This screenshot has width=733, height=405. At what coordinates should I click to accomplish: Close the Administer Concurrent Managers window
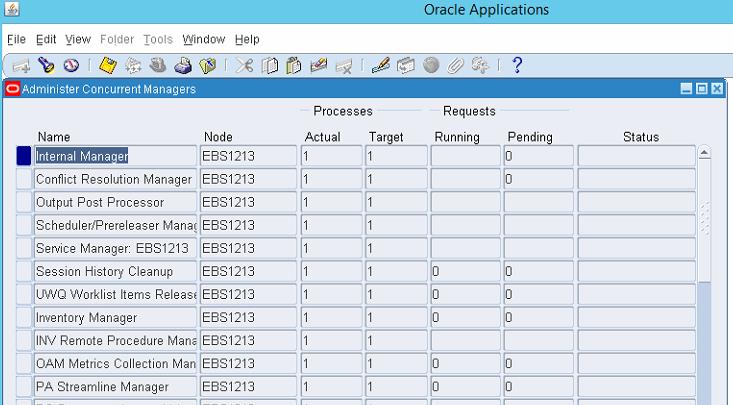click(x=717, y=89)
